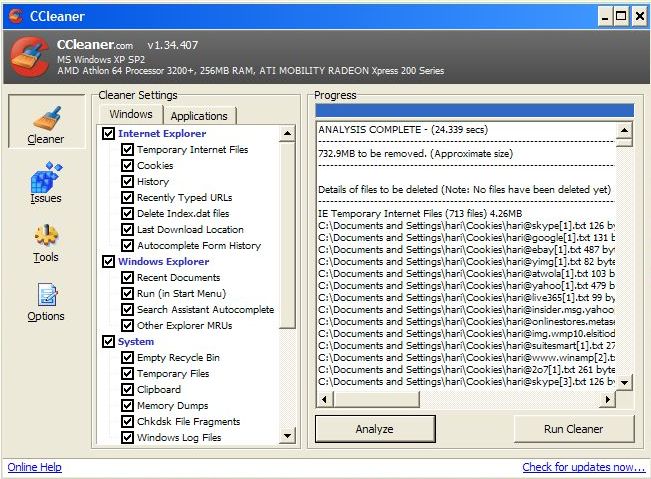
Task: Click the CCleaner title bar icon
Action: pyautogui.click(x=15, y=15)
